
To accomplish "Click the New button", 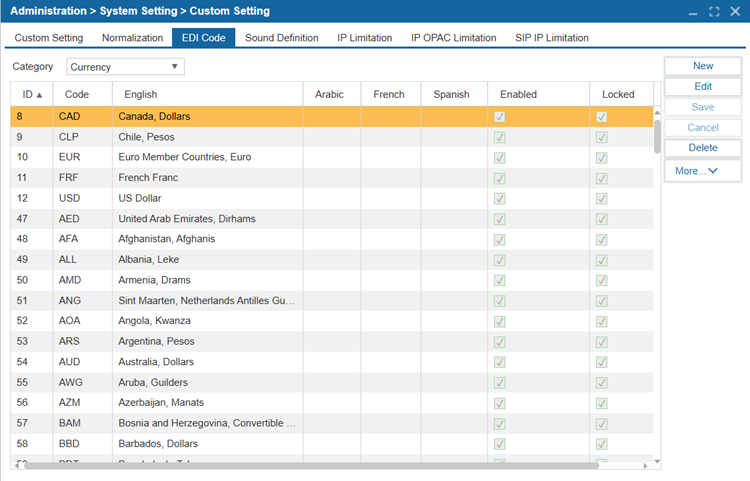I will pyautogui.click(x=702, y=66).
